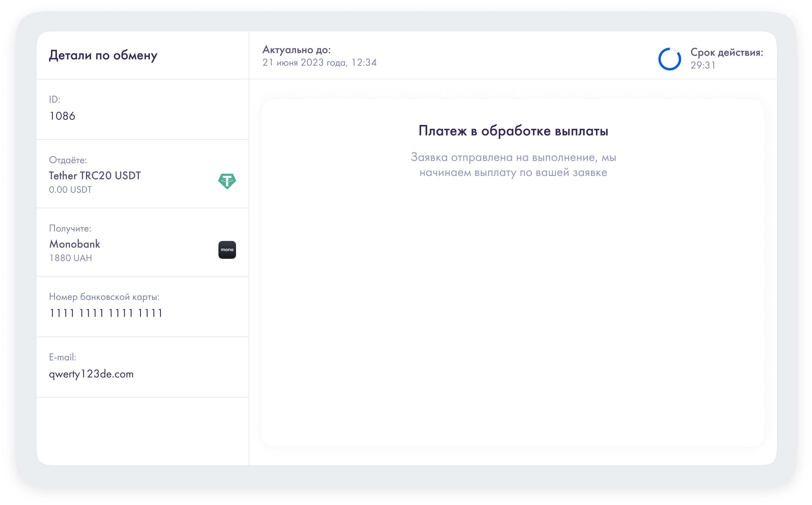Screen dimensions: 812x505
Task: Click the 'Срок действия:' label
Action: pos(727,52)
